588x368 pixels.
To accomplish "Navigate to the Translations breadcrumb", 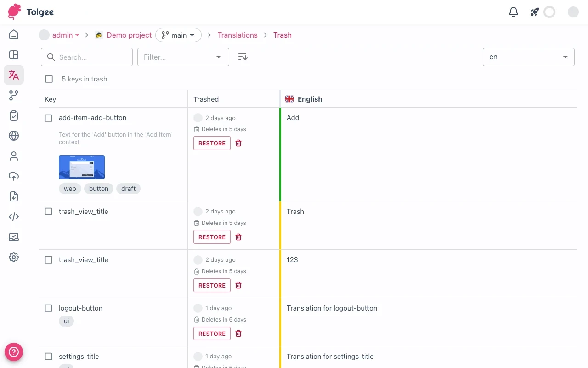I will coord(237,35).
